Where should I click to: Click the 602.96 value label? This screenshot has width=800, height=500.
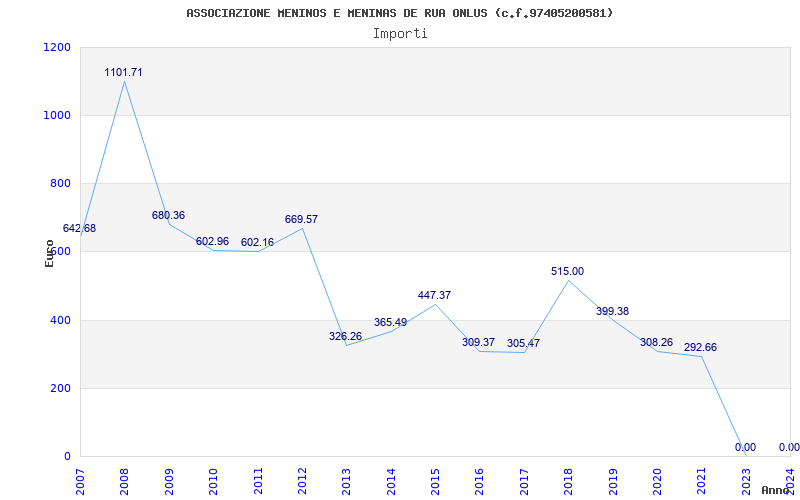tap(212, 241)
